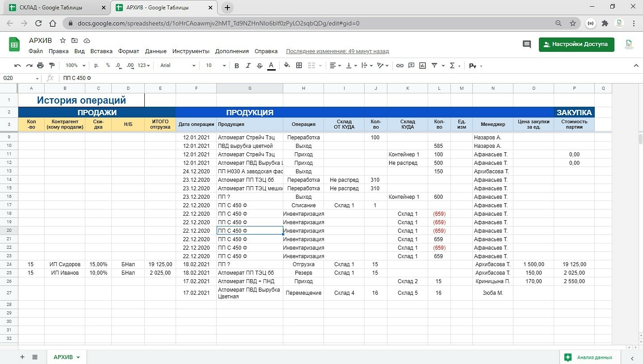This screenshot has width=643, height=364.
Task: Open the vertical align dropdown
Action: pyautogui.click(x=352, y=66)
